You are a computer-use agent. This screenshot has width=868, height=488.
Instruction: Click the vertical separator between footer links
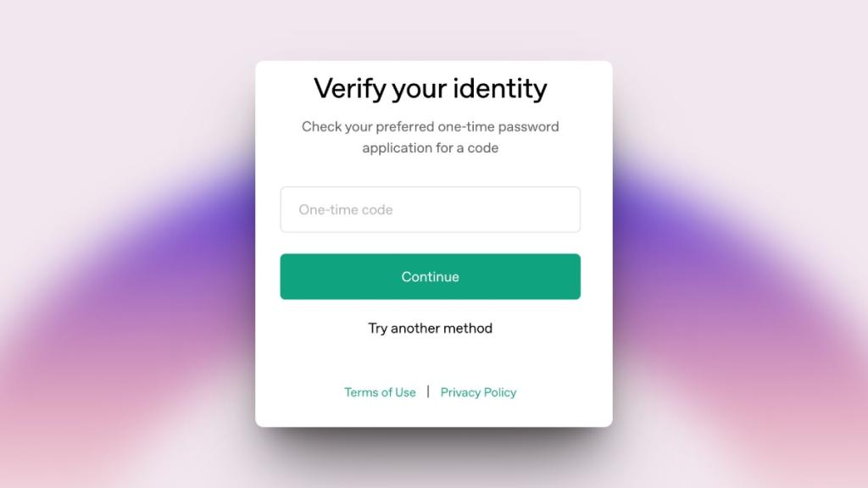[x=428, y=391]
